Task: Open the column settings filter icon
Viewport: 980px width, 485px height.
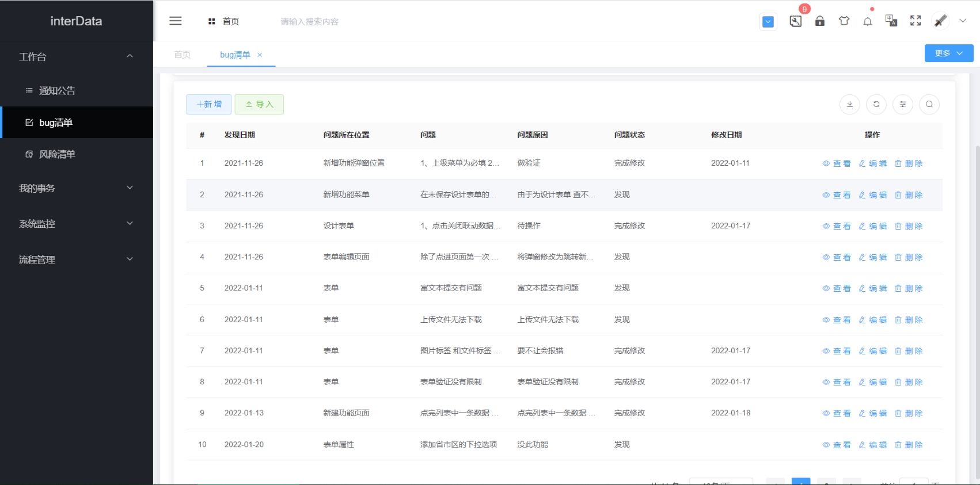Action: click(x=903, y=104)
